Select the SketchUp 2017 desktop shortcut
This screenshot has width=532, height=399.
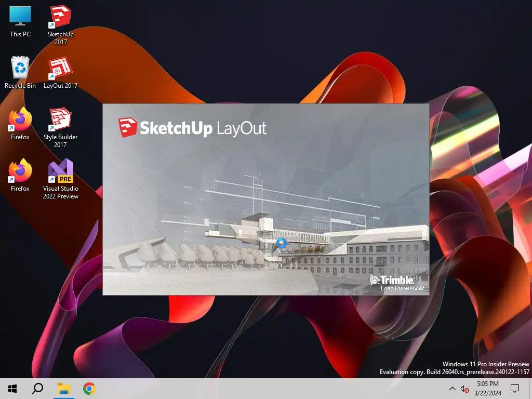[x=60, y=25]
